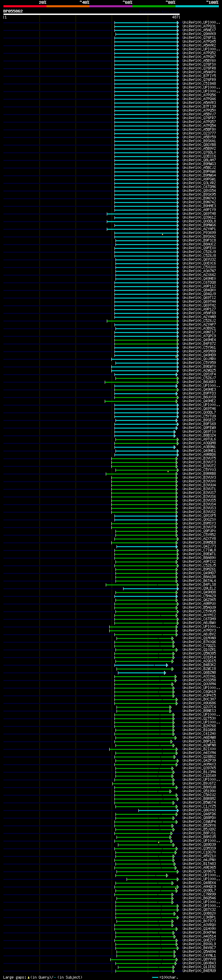The image size is (222, 980).
Task: Open hit UniRef100_Q8GYB8
Action: pos(199,145)
